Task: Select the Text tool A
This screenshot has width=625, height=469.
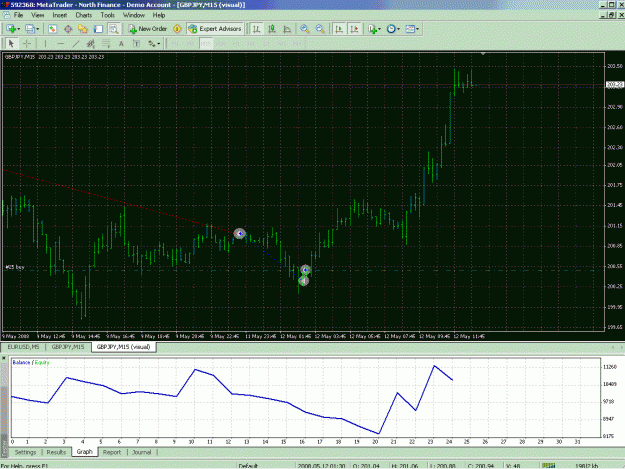Action: (x=121, y=43)
